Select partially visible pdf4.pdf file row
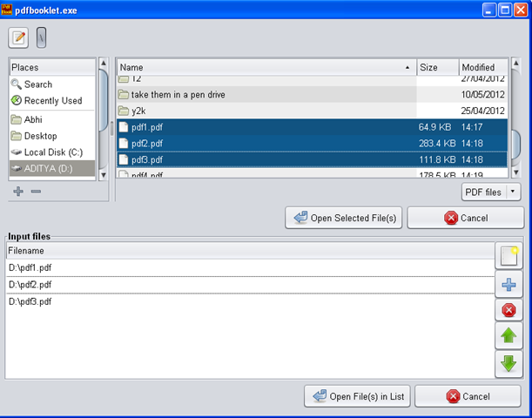The image size is (532, 418). [x=312, y=173]
